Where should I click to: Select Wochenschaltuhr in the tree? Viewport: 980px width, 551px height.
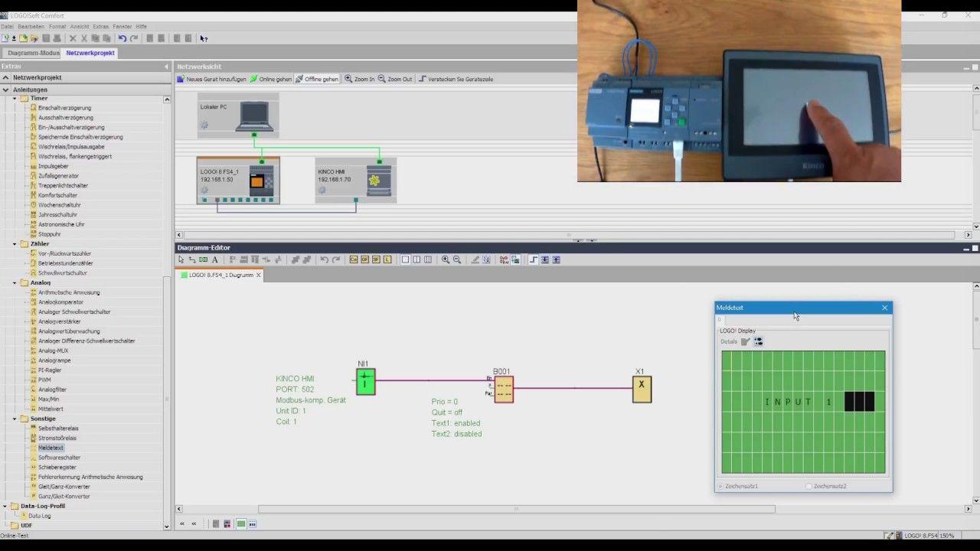59,205
